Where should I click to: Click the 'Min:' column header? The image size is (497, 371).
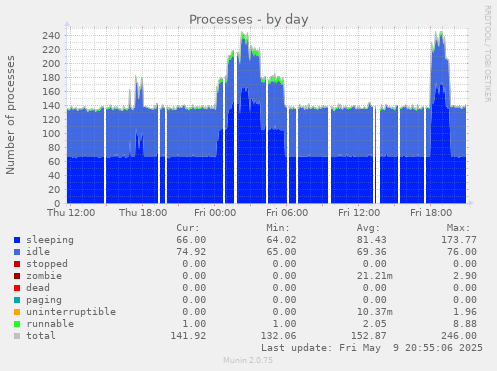(x=278, y=228)
